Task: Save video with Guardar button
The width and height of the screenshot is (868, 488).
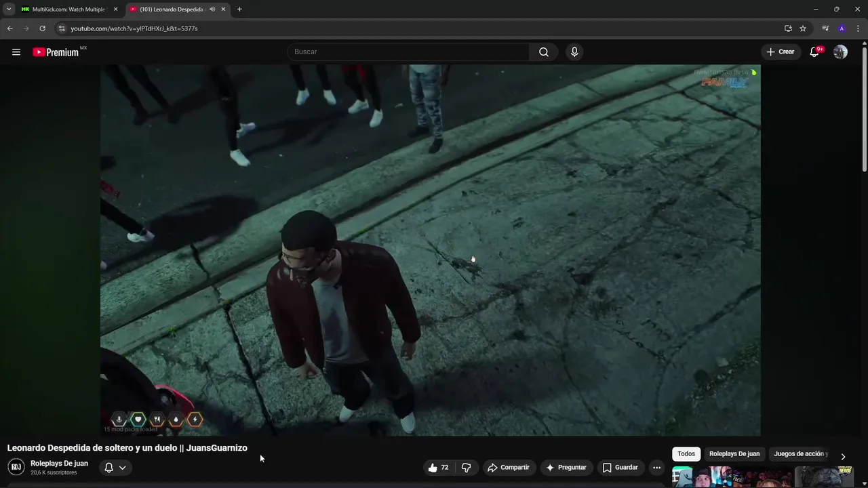Action: pos(620,468)
